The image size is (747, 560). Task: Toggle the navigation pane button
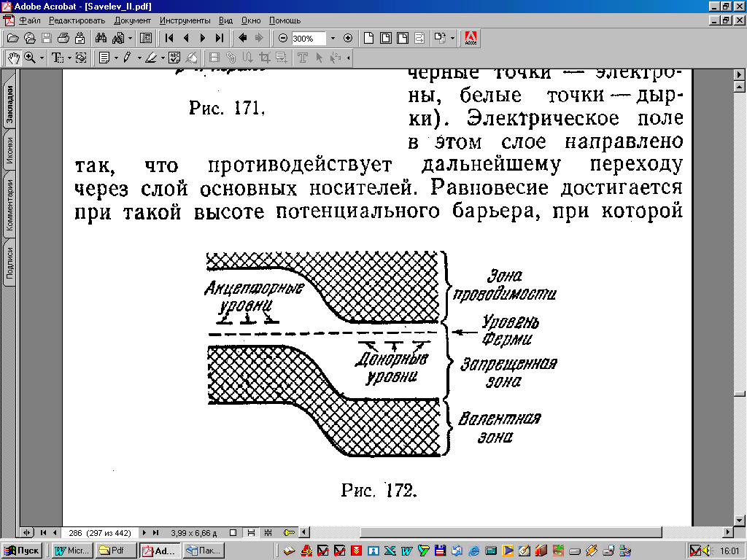pos(146,38)
